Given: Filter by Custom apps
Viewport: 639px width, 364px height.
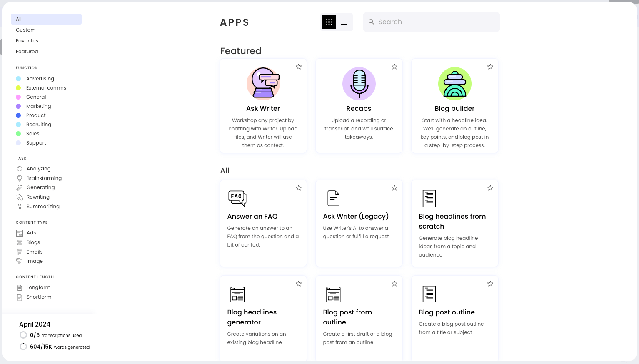Looking at the screenshot, I should coord(26,30).
